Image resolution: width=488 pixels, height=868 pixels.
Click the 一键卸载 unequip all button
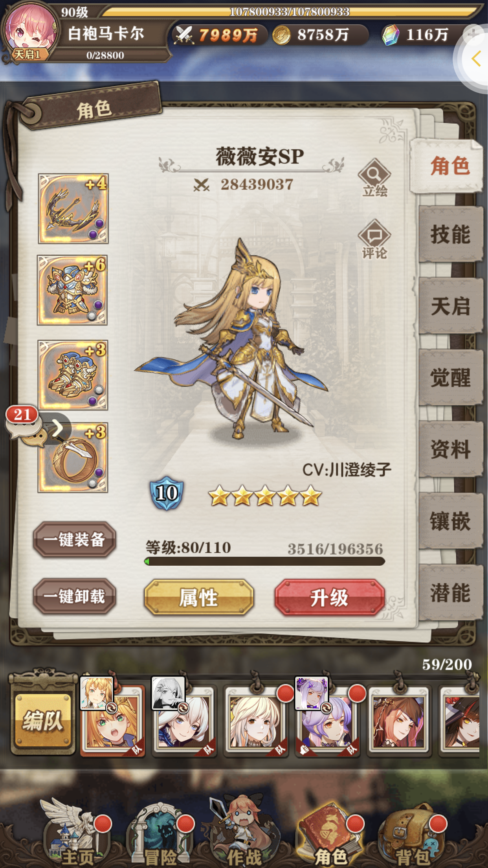74,596
